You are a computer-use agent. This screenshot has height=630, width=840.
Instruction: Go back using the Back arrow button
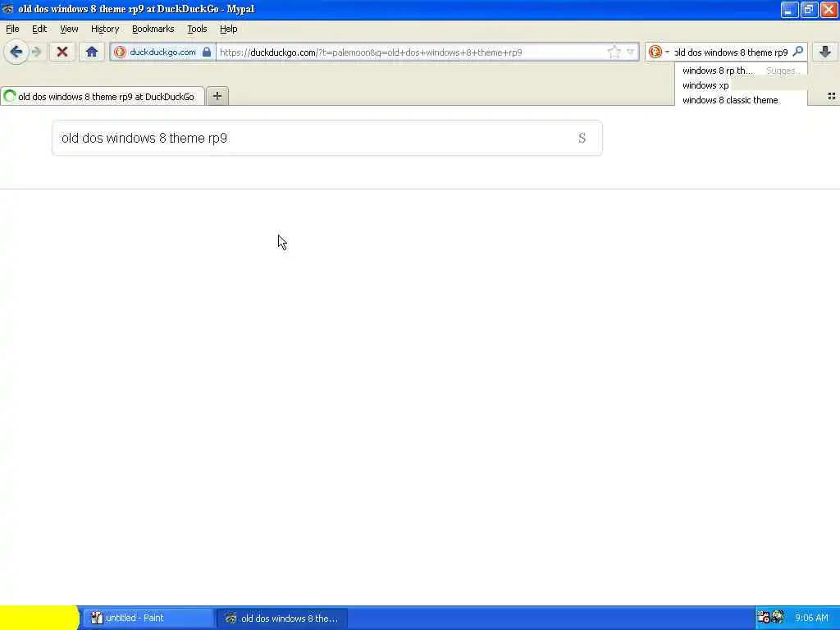tap(16, 52)
